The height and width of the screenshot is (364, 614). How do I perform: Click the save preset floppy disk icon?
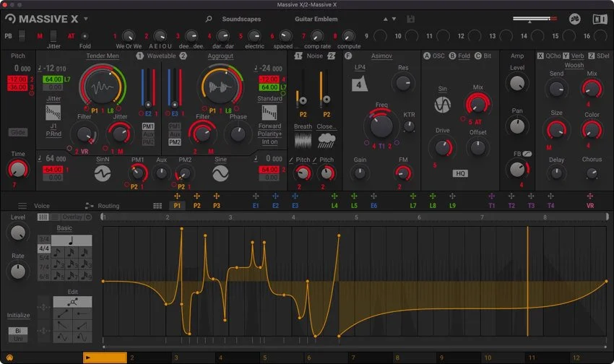point(410,19)
